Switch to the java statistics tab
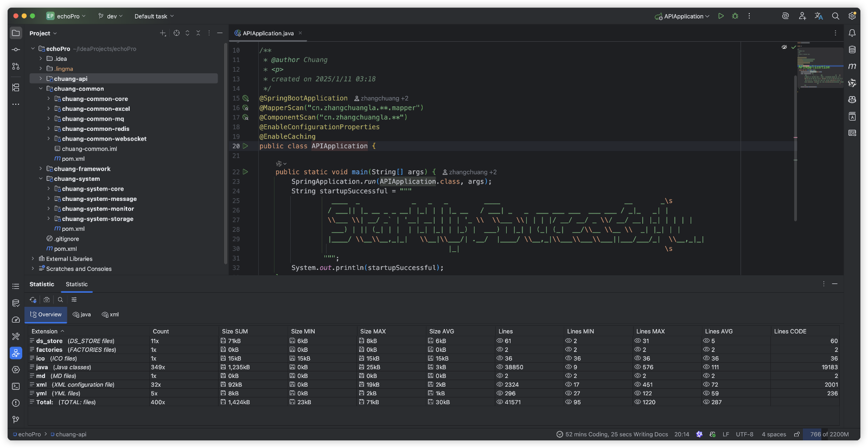868x448 pixels. [82, 314]
